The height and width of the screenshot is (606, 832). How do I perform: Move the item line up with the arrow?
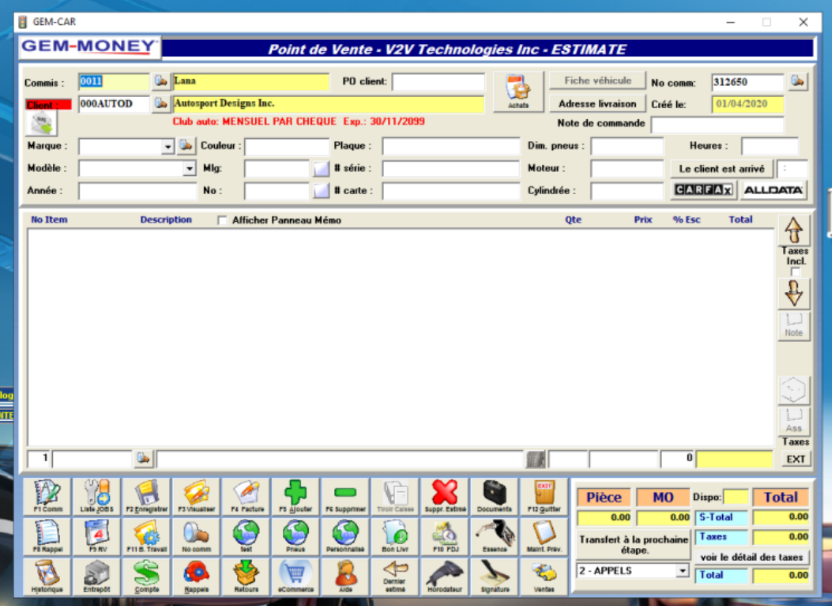coord(794,231)
